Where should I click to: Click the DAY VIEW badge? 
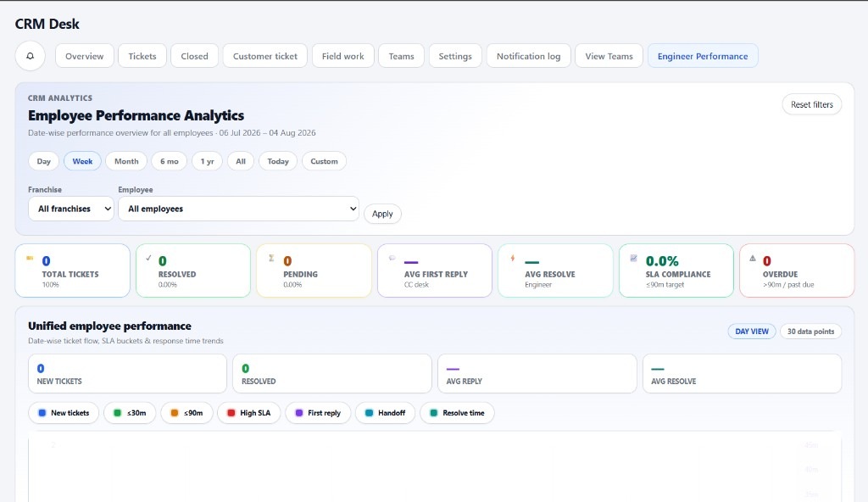(752, 332)
